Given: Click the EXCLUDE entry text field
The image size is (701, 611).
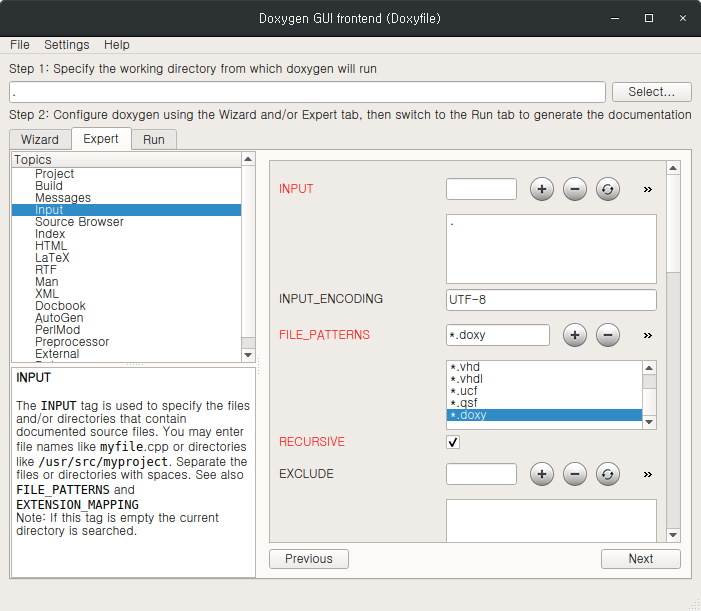Looking at the screenshot, I should (481, 474).
